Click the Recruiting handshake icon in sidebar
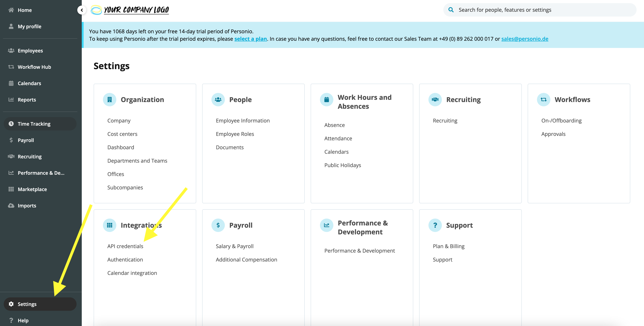This screenshot has height=326, width=644. pyautogui.click(x=11, y=156)
